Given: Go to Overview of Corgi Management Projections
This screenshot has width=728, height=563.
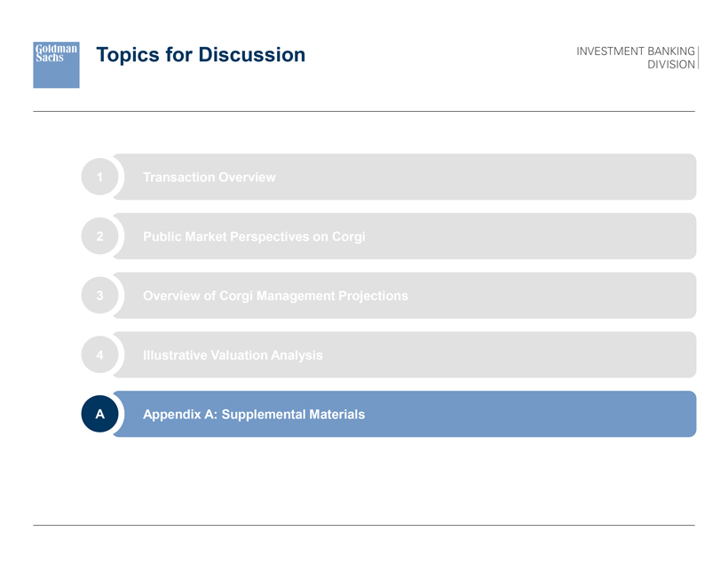Looking at the screenshot, I should coord(275,296).
